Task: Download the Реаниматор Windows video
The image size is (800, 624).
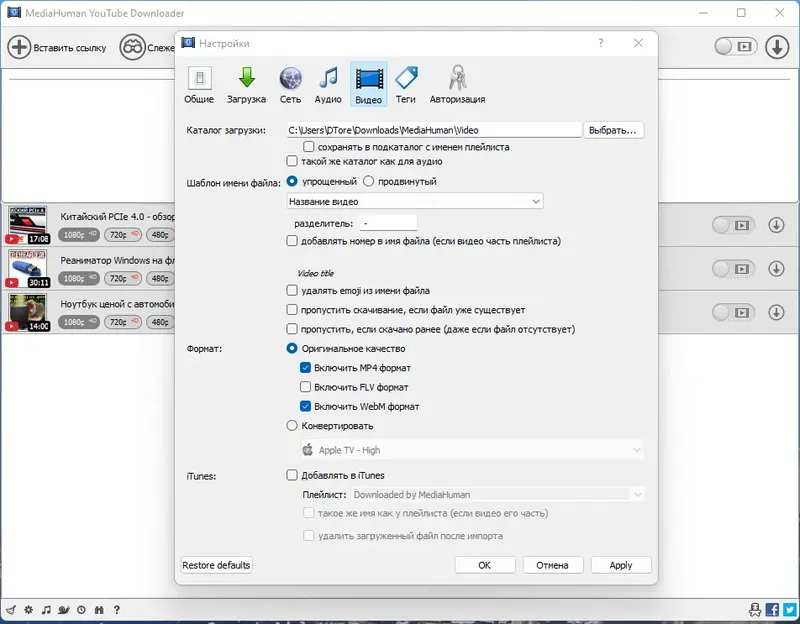Action: (776, 268)
